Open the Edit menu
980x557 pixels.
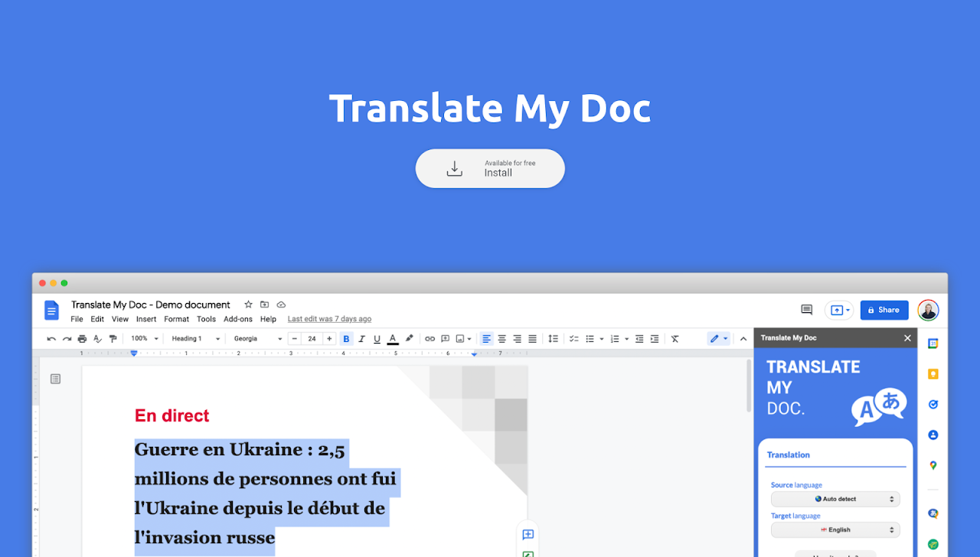tap(97, 319)
